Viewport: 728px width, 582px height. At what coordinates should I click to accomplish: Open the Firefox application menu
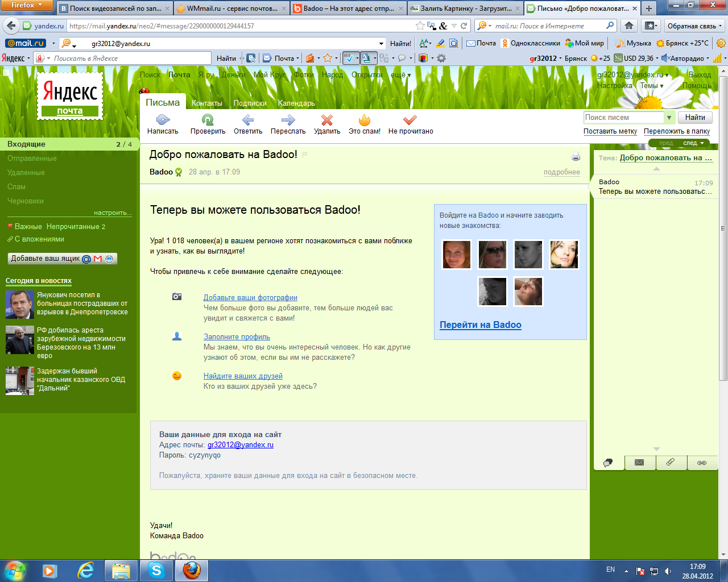click(x=27, y=5)
